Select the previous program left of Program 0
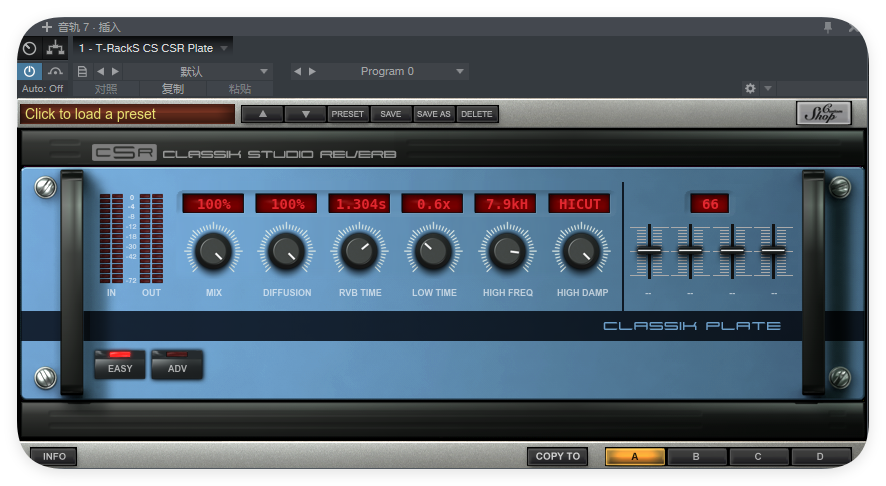 [x=297, y=71]
